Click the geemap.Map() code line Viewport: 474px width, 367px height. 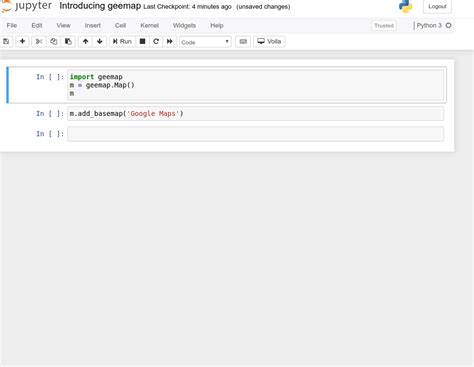click(x=102, y=85)
